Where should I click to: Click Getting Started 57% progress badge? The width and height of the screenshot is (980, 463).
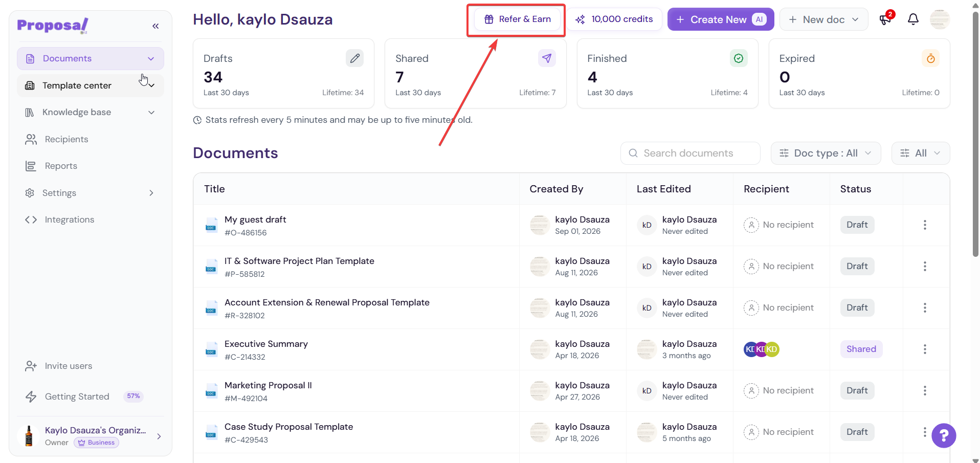coord(133,396)
